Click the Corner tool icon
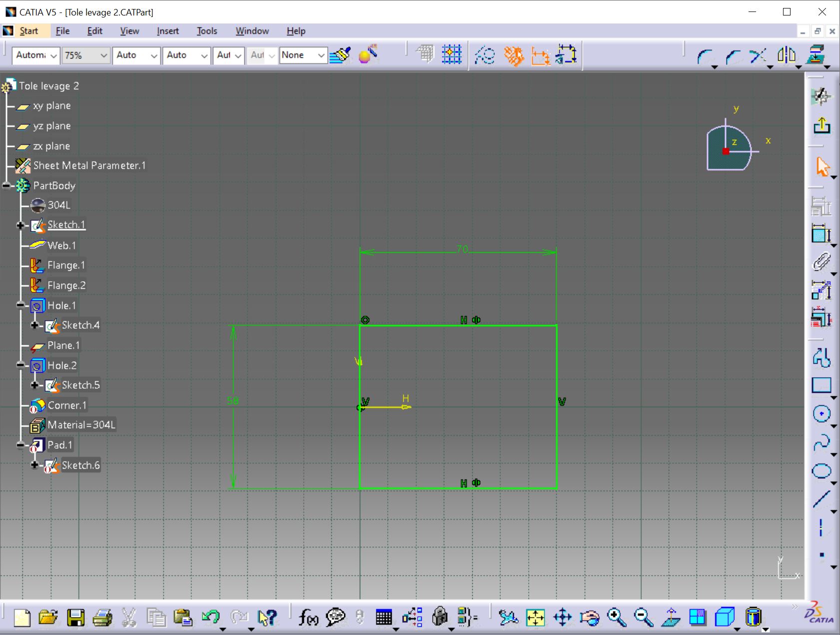The height and width of the screenshot is (635, 840). click(705, 56)
